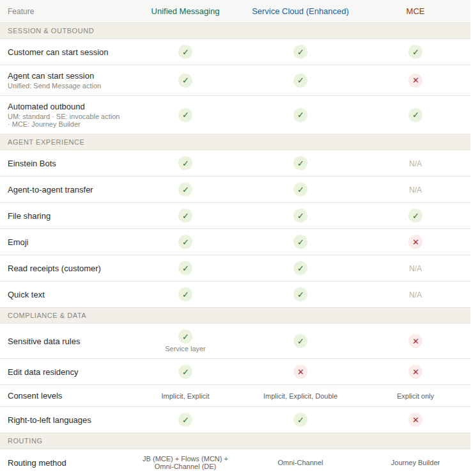Image resolution: width=473 pixels, height=476 pixels.
Task: Click Unified Messaging checkmark above Service layer note
Action: point(185,337)
